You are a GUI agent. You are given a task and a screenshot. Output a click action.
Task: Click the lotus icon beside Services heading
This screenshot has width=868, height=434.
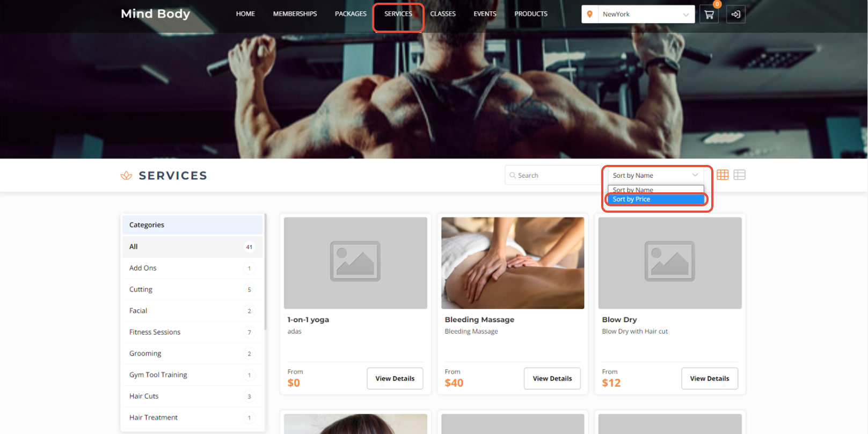pyautogui.click(x=126, y=176)
